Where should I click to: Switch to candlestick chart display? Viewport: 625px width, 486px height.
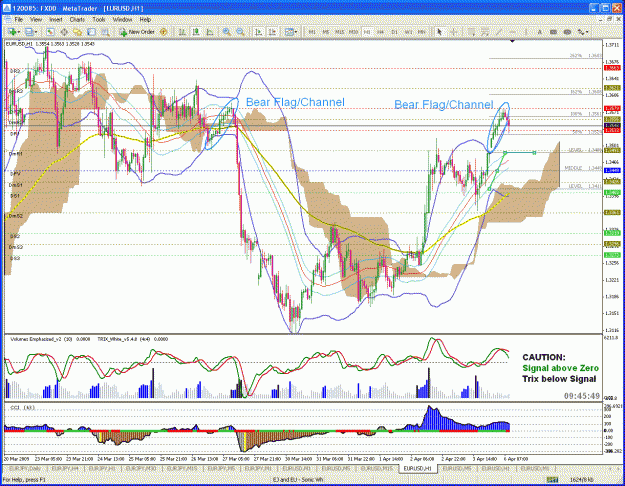(196, 32)
